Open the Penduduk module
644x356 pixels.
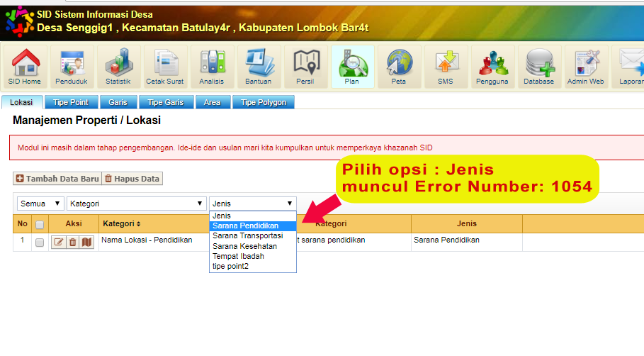72,67
